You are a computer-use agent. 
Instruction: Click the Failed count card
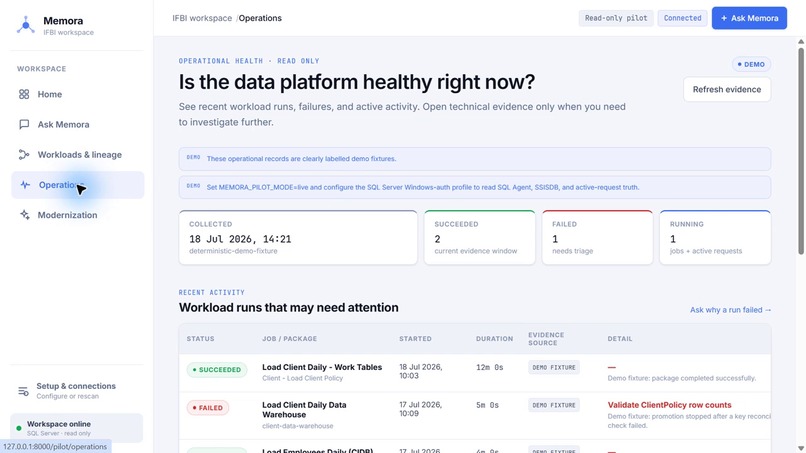point(597,237)
